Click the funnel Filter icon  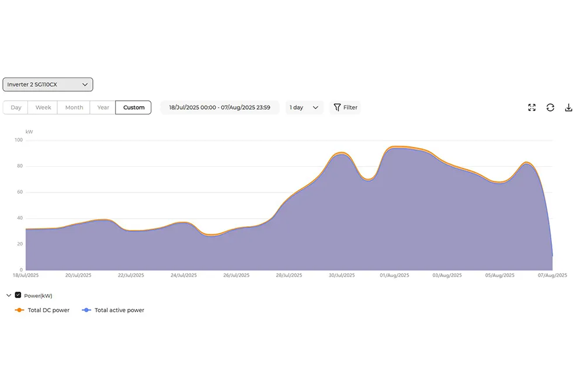(337, 107)
